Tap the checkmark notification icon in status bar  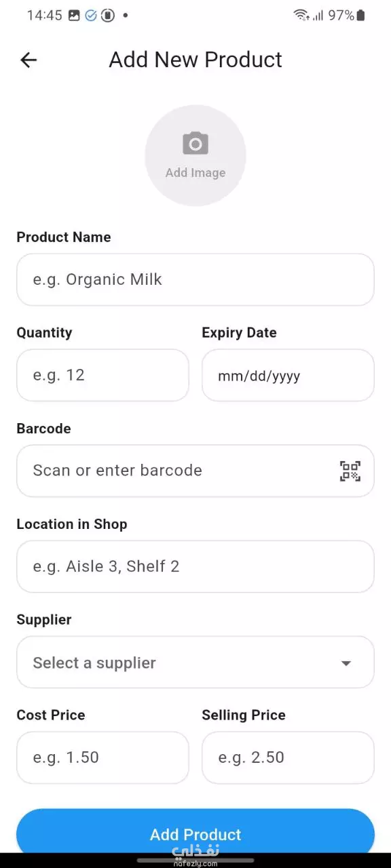91,15
